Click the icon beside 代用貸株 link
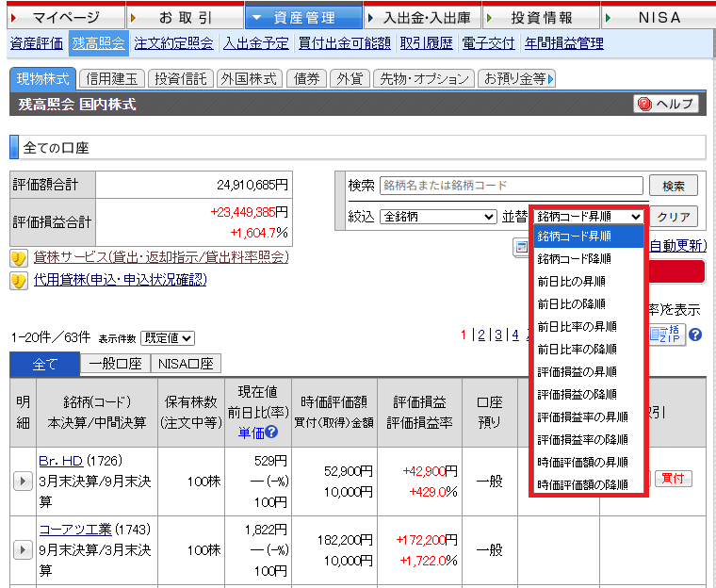Screen dimensions: 716x588 18,280
